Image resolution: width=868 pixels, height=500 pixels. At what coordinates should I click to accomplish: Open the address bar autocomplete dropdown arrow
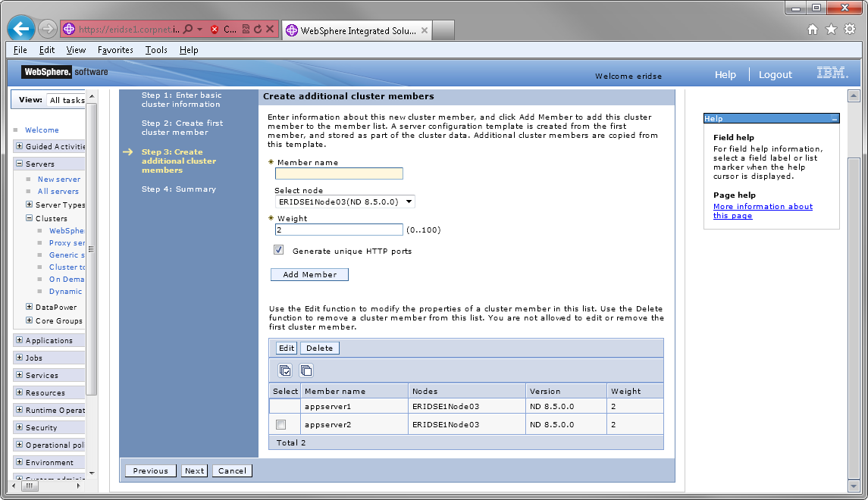tap(199, 29)
